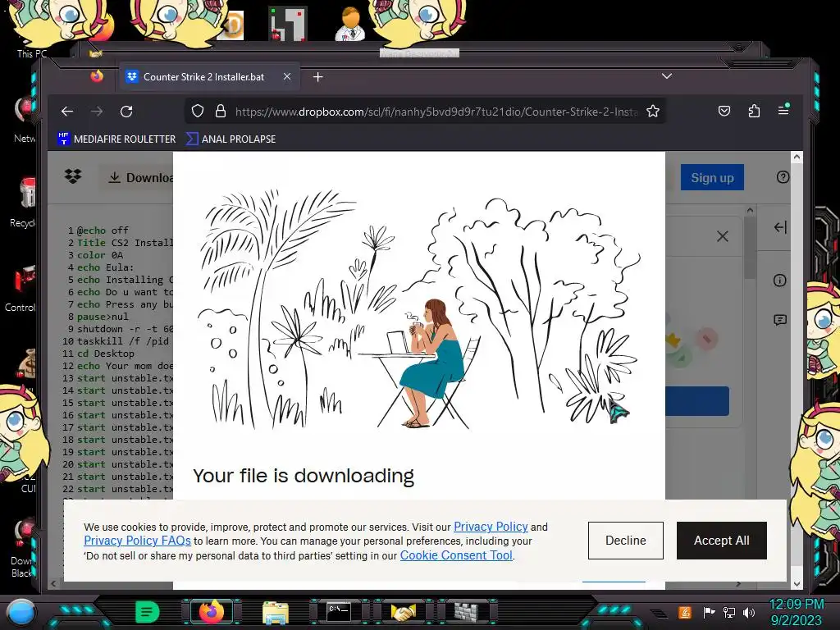The image size is (840, 630).
Task: Open the file info icon
Action: (x=779, y=281)
